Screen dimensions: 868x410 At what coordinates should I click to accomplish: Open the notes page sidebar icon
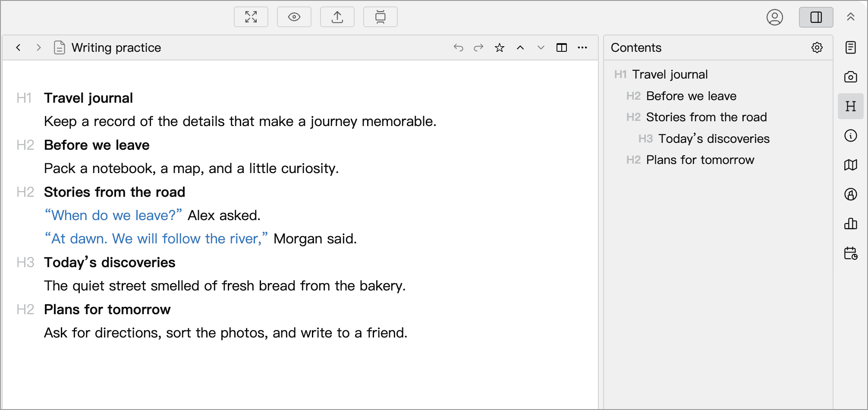point(851,47)
